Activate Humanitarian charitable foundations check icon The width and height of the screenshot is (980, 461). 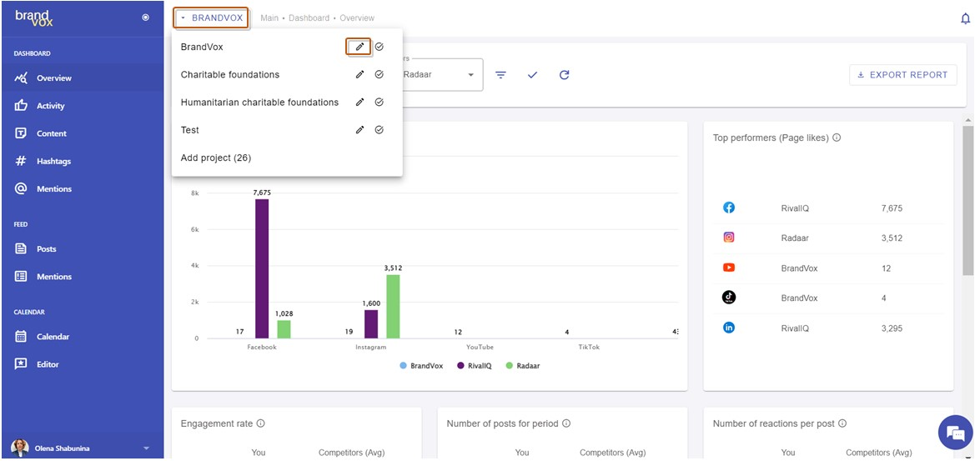(x=379, y=103)
